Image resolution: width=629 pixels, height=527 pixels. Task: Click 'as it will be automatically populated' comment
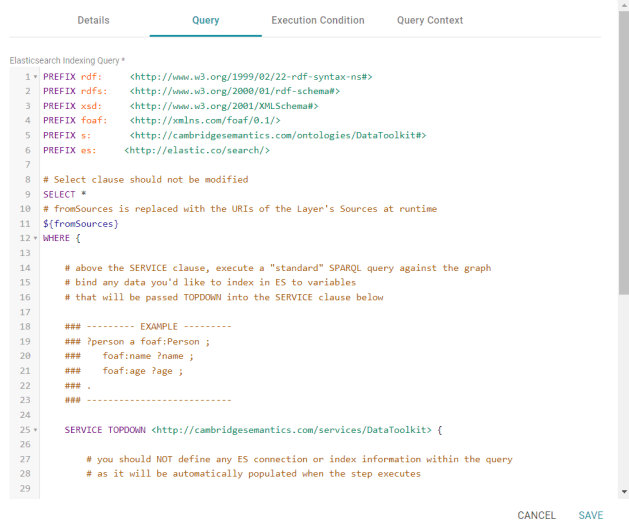coord(254,474)
